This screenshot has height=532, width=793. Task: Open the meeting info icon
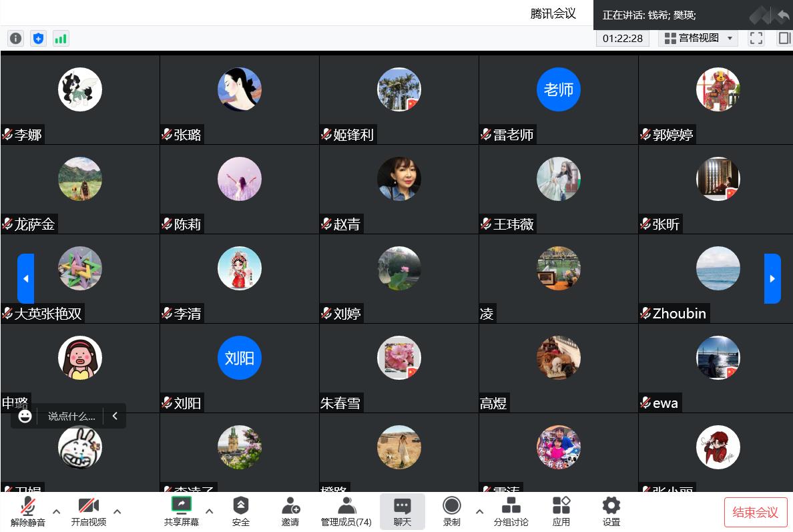pos(15,39)
